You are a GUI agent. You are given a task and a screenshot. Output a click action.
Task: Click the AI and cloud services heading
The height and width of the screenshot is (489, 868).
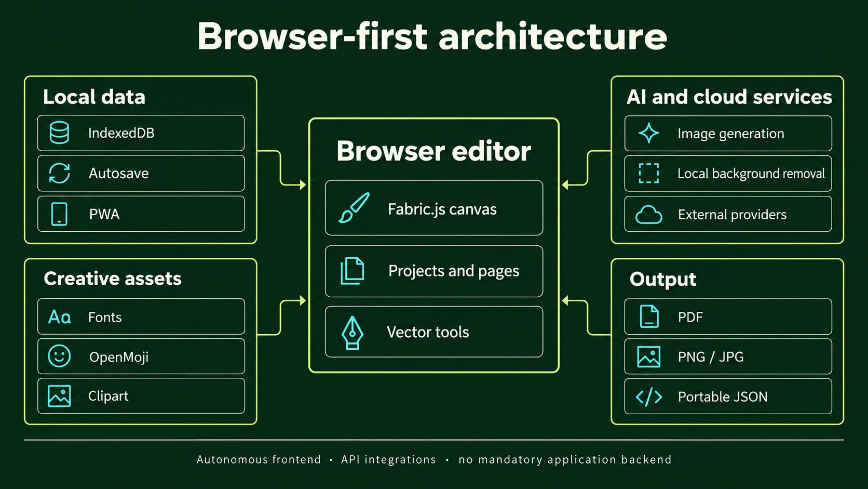click(x=729, y=97)
